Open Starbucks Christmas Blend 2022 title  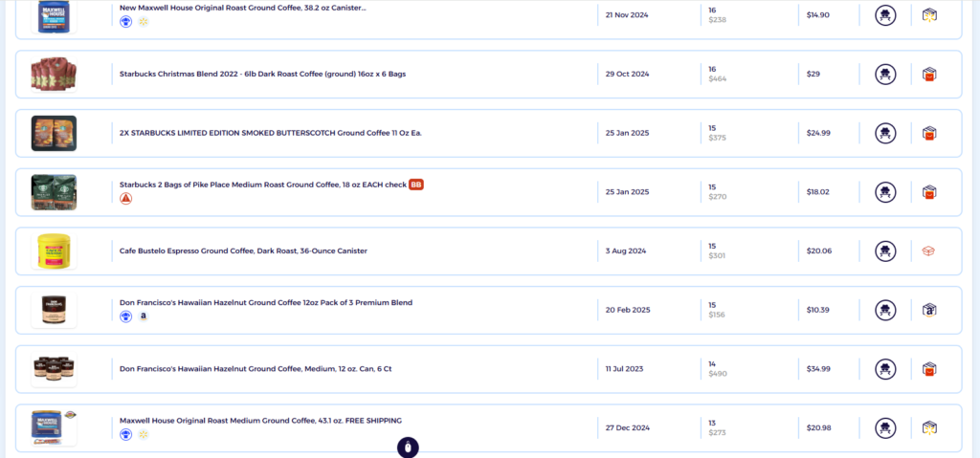pos(262,74)
